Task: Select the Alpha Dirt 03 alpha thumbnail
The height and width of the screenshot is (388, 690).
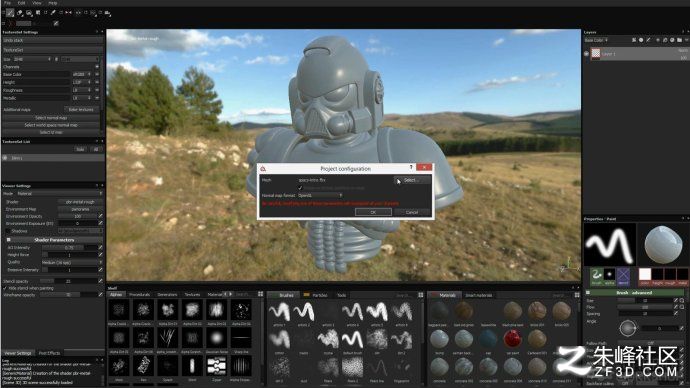Action: coord(216,311)
